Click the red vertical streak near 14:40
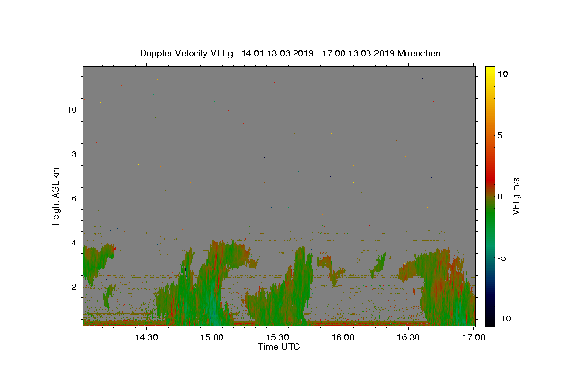This screenshot has height=392, width=588. coord(168,196)
